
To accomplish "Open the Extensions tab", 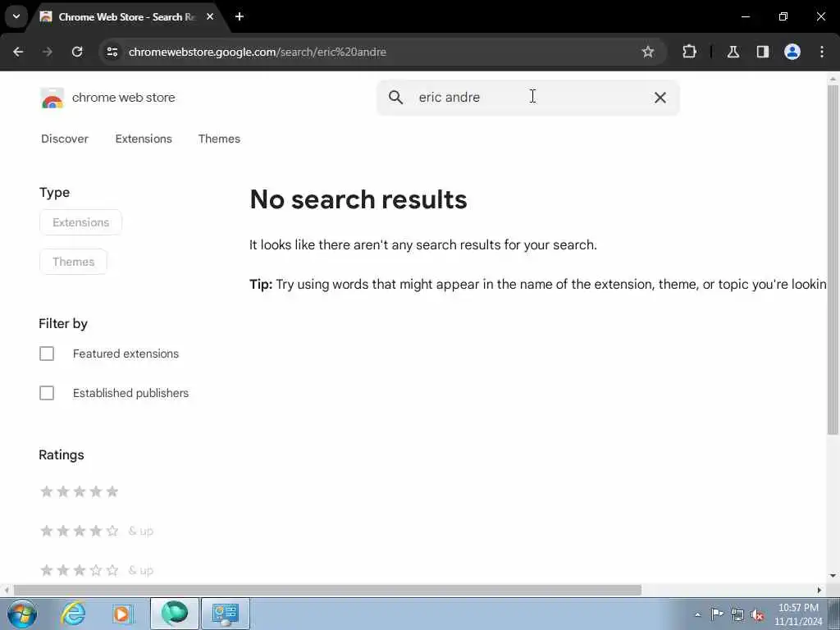I will click(144, 139).
